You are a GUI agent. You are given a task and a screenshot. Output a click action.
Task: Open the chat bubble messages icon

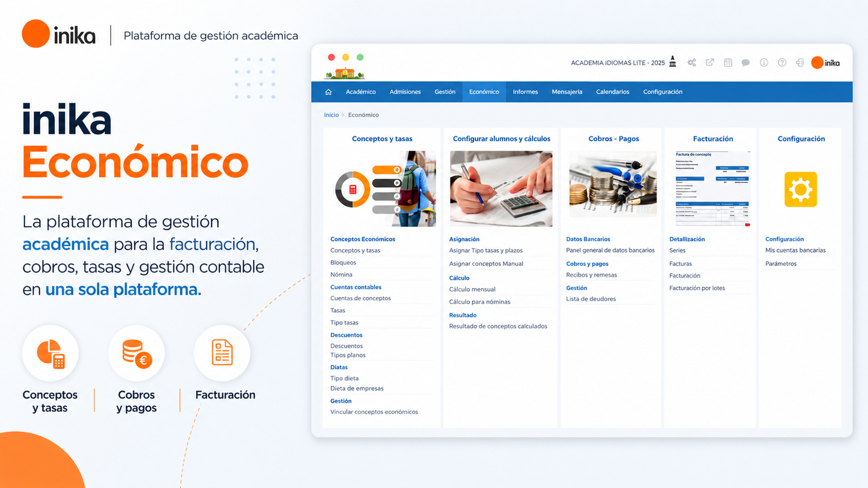coord(745,62)
